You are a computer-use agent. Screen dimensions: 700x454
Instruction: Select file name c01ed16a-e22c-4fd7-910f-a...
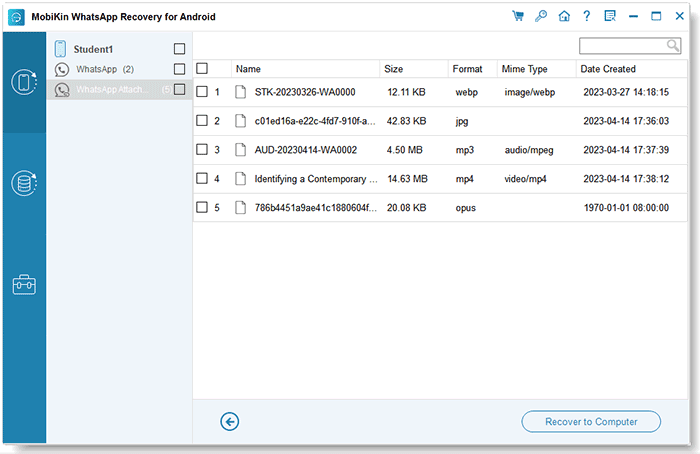coord(315,121)
